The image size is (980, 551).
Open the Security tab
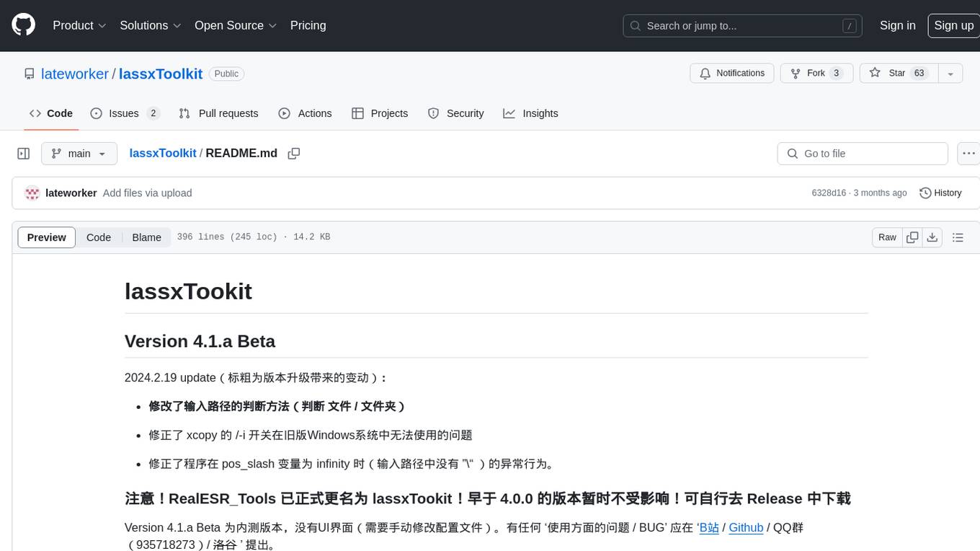(x=455, y=113)
